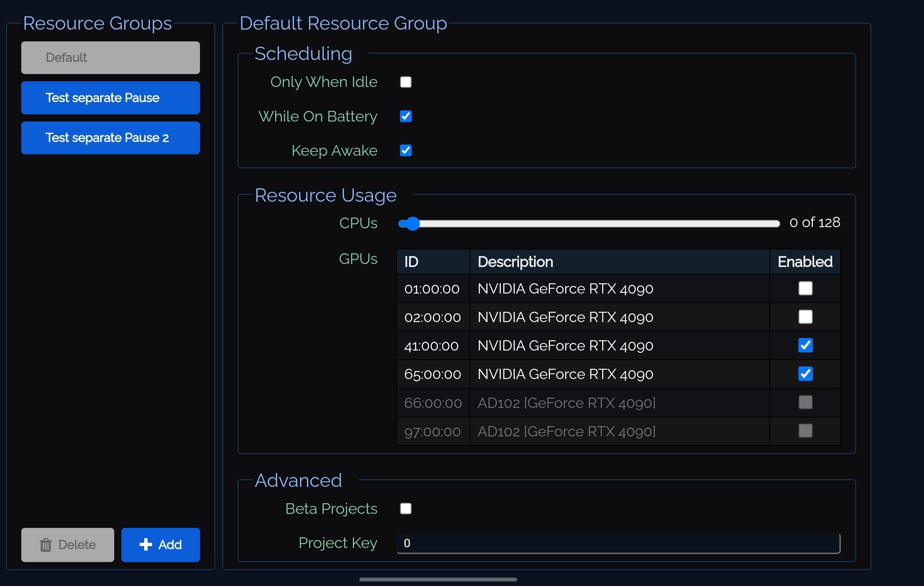Click the horizontal scrollbar at bottom
This screenshot has height=586, width=924.
click(x=438, y=580)
